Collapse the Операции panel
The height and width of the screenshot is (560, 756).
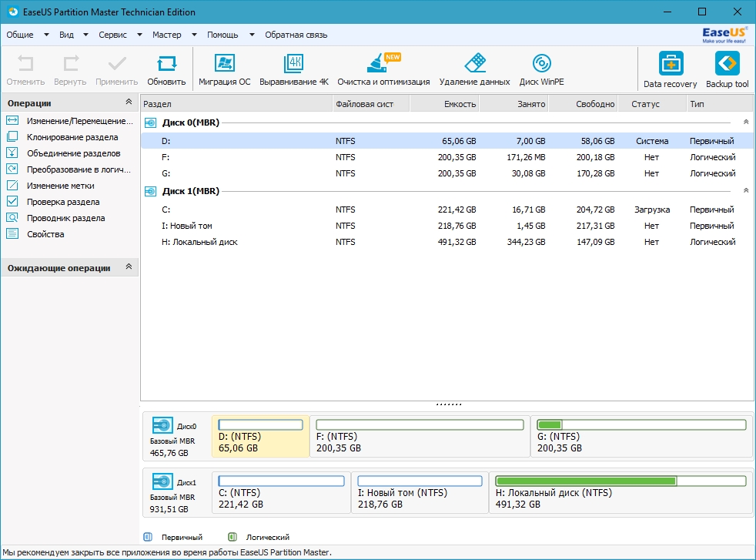pyautogui.click(x=129, y=102)
